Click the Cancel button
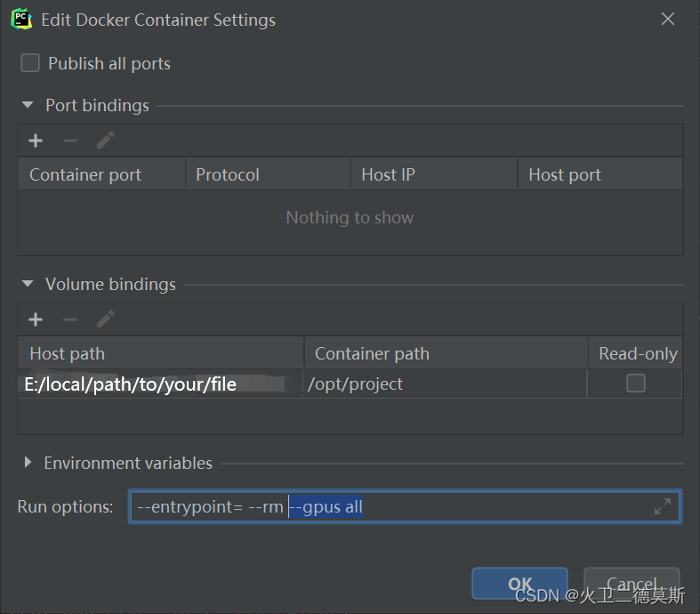This screenshot has width=700, height=614. [632, 583]
